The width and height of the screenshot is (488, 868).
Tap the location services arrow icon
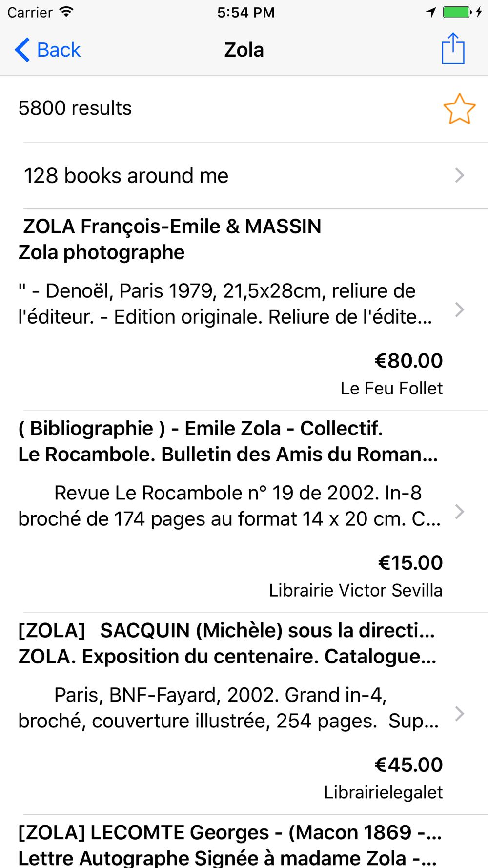(x=431, y=12)
